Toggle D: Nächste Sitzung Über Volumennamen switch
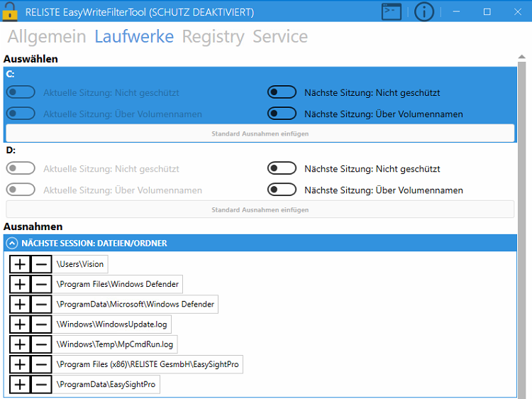This screenshot has height=399, width=532. point(282,190)
